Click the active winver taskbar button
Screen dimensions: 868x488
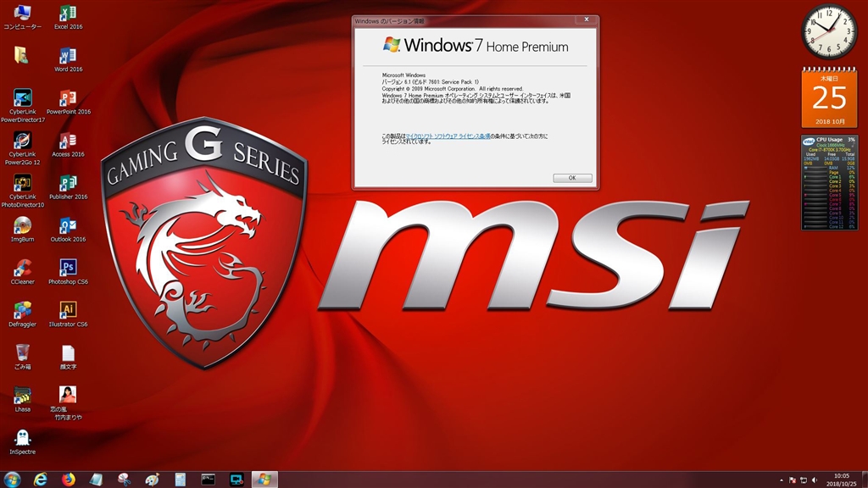point(264,480)
